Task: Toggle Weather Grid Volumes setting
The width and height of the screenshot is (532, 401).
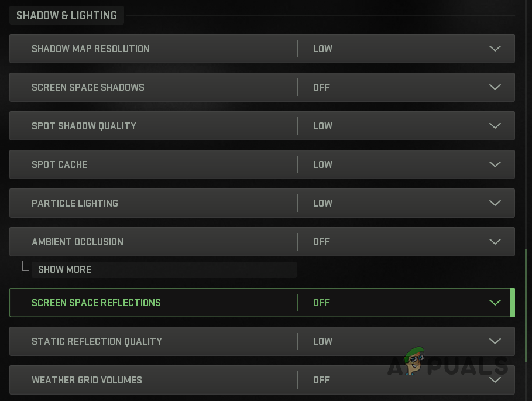Action: (x=321, y=380)
